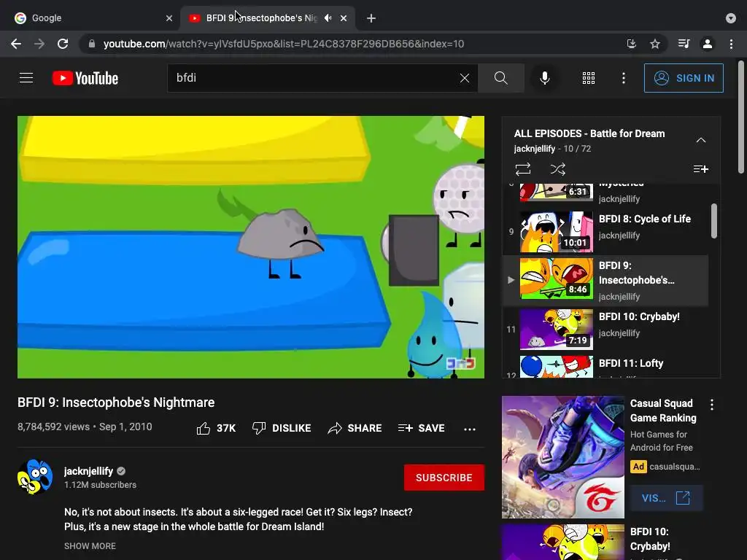747x560 pixels.
Task: Click the video player to pause
Action: pyautogui.click(x=251, y=247)
